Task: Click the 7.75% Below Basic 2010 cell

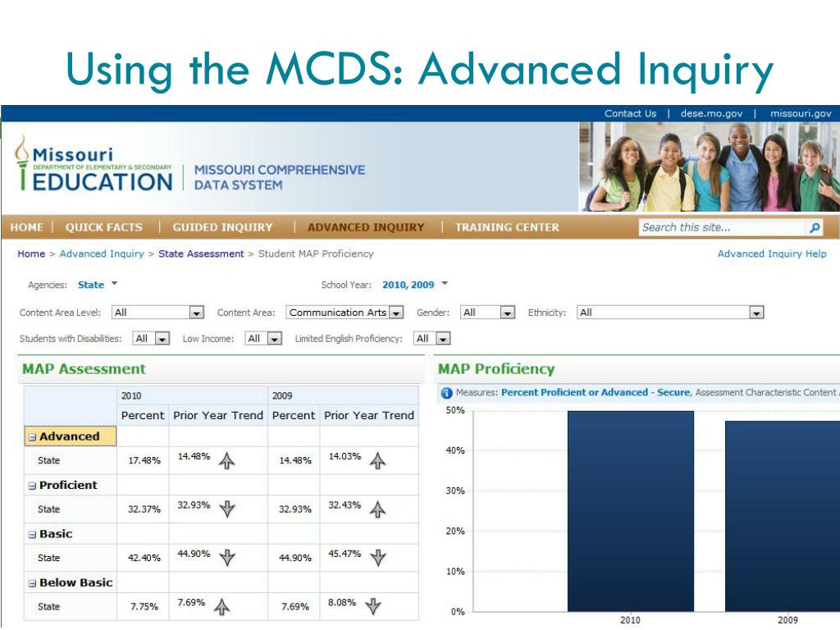Action: coord(144,607)
